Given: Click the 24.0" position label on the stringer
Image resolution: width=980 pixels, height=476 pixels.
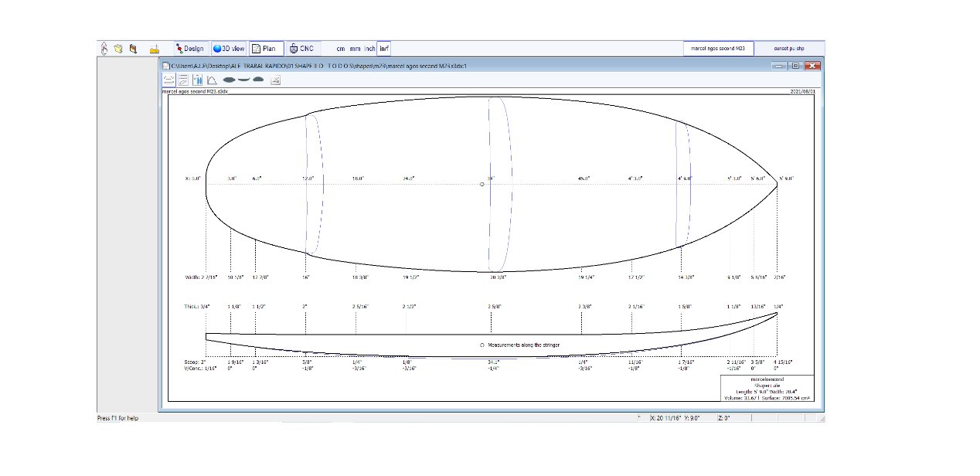Looking at the screenshot, I should tap(409, 178).
